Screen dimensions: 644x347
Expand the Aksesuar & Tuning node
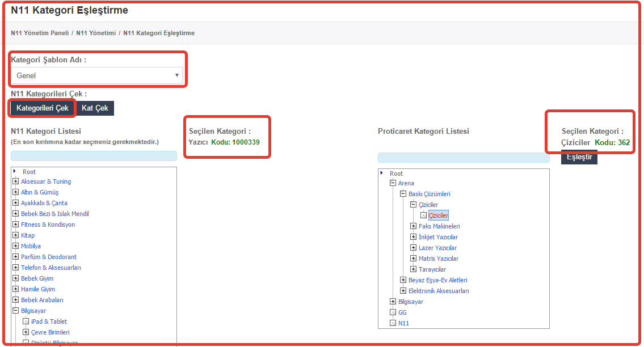[16, 181]
